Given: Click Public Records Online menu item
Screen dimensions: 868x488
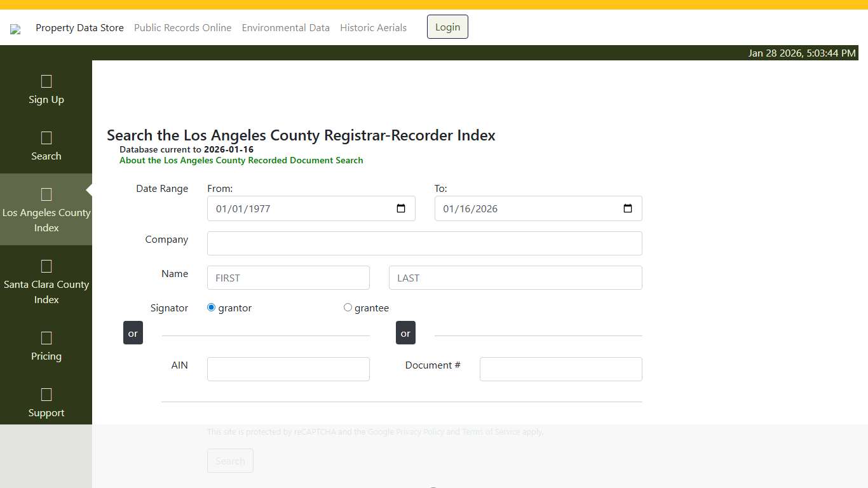Looking at the screenshot, I should (182, 27).
